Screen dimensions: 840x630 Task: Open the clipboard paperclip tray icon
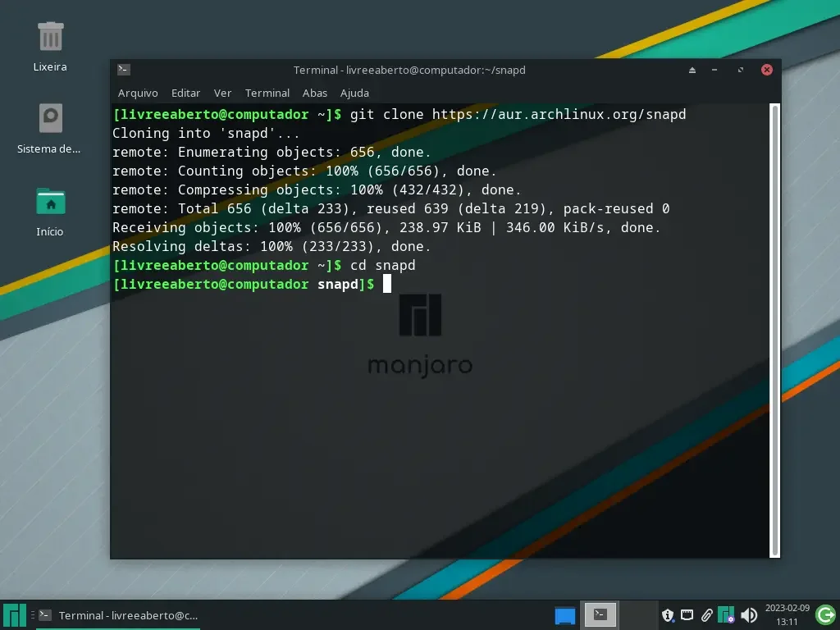click(706, 615)
